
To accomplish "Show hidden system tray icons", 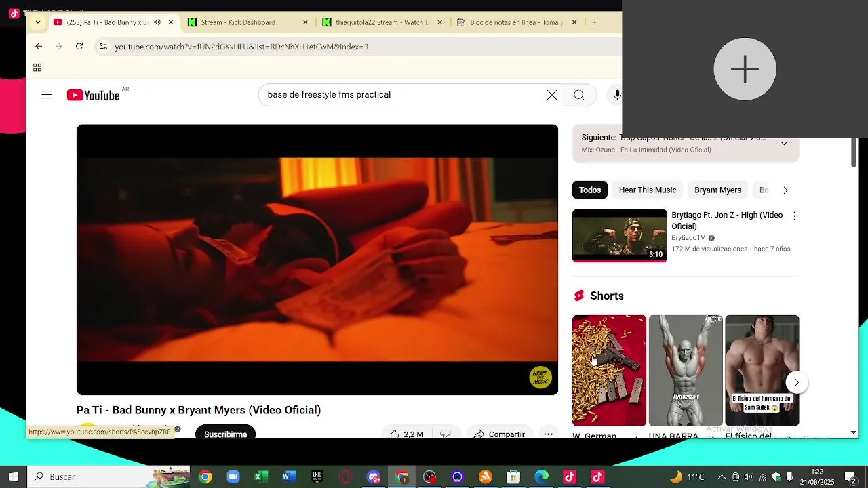I will (722, 477).
